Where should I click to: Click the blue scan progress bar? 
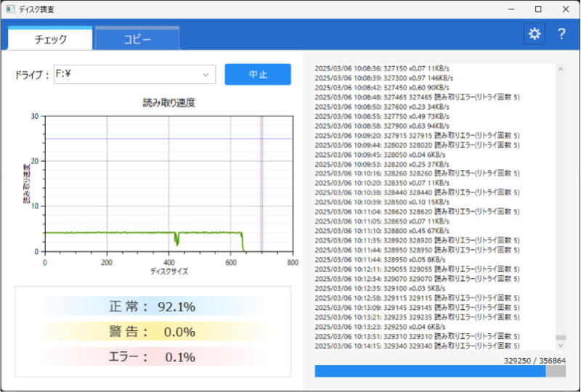pos(430,371)
